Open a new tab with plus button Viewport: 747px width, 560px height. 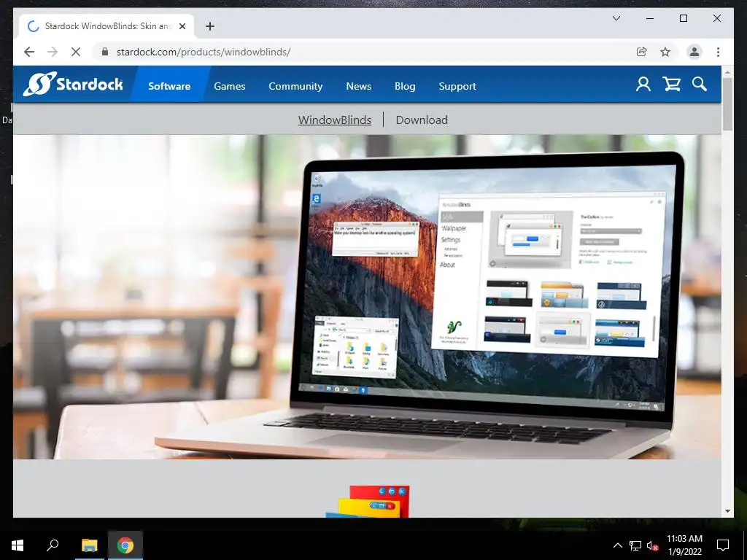tap(209, 26)
